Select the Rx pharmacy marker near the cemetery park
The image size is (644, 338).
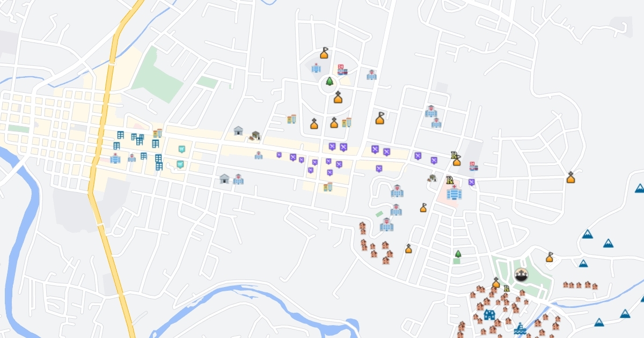pos(506,289)
